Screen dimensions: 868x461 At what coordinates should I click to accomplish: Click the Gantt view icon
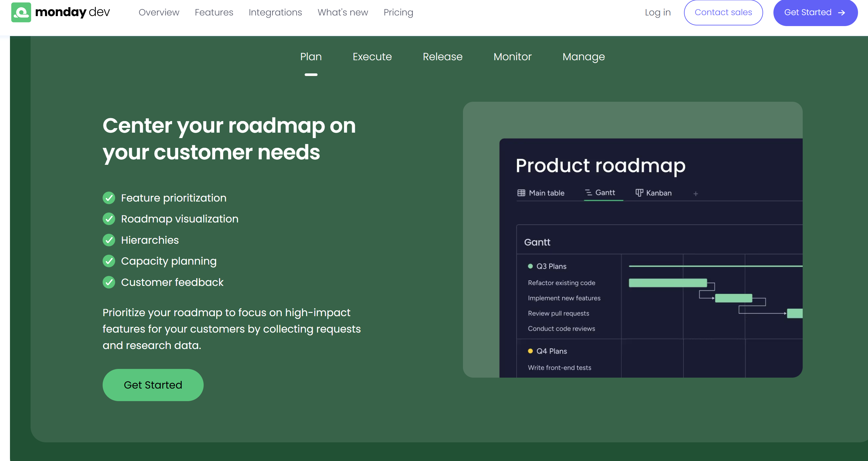tap(588, 193)
